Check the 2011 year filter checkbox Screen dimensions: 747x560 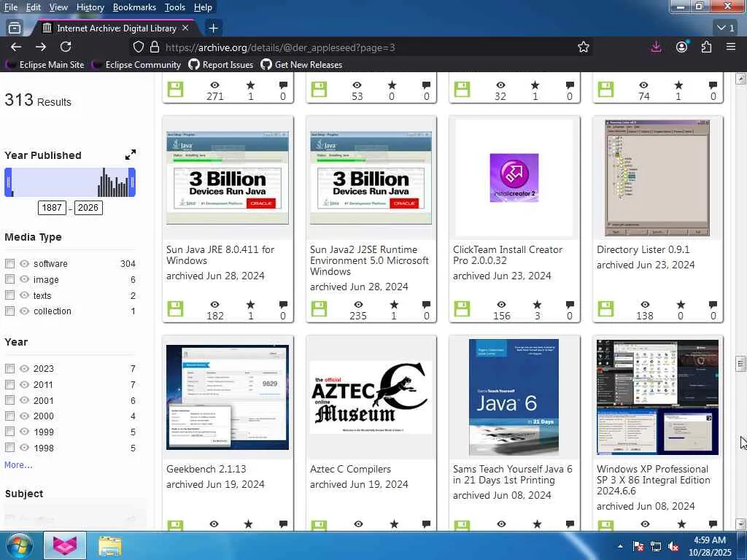click(9, 384)
